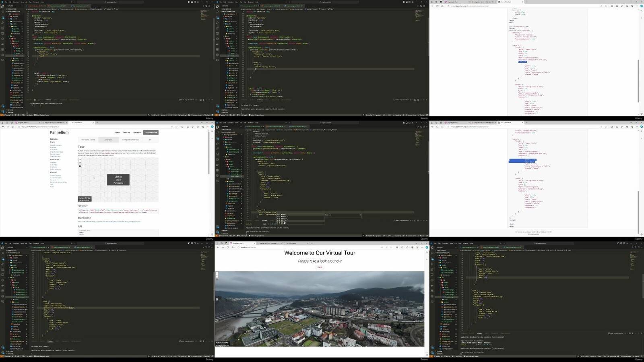Select package.json in bottom-left VS Code explorer
Image resolution: width=644 pixels, height=362 pixels.
point(17,344)
